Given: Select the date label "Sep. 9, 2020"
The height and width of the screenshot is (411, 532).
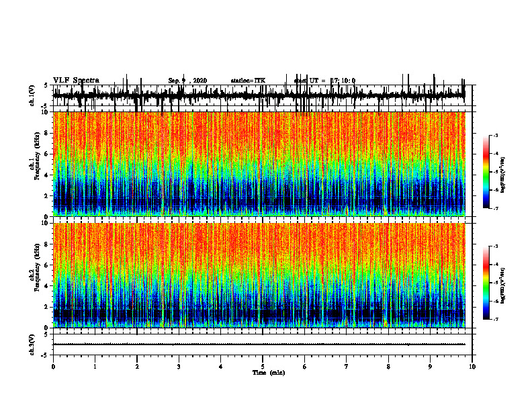Looking at the screenshot, I should [x=187, y=81].
